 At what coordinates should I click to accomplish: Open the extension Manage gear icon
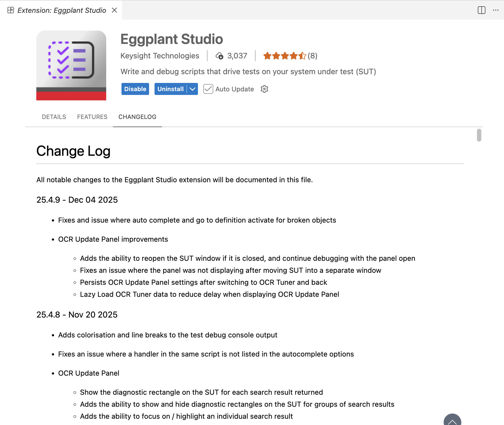click(x=264, y=89)
